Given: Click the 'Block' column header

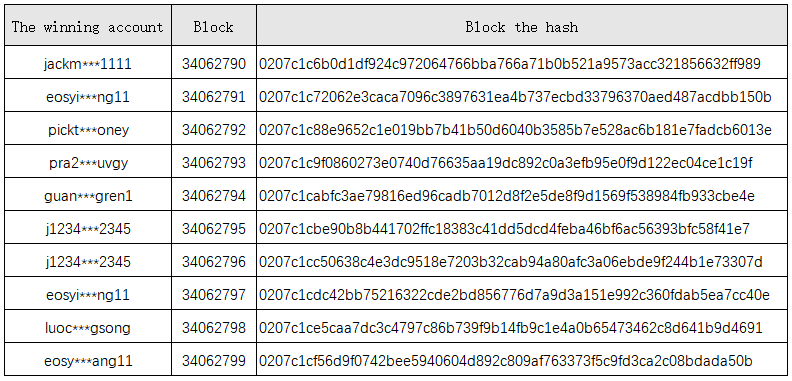Looking at the screenshot, I should (214, 27).
